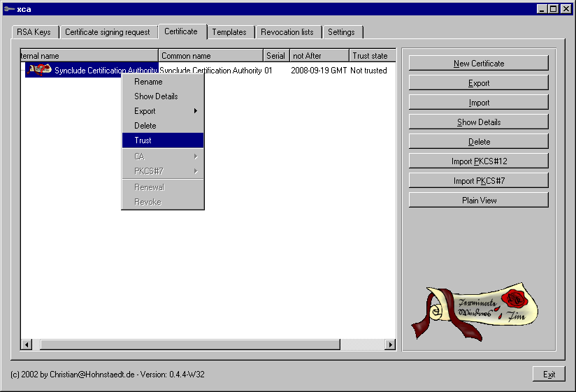
Task: Switch to the RSA Keys tab
Action: (x=34, y=32)
